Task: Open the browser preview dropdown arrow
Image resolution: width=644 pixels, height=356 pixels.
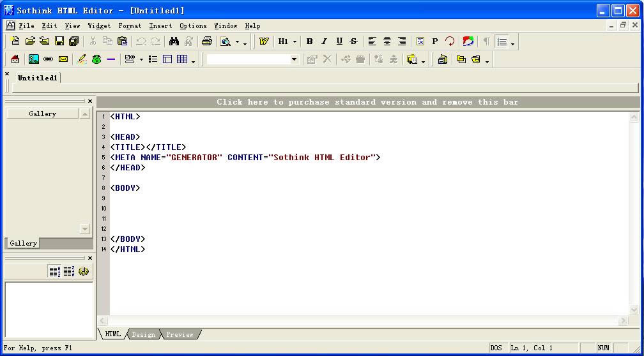Action: point(237,41)
